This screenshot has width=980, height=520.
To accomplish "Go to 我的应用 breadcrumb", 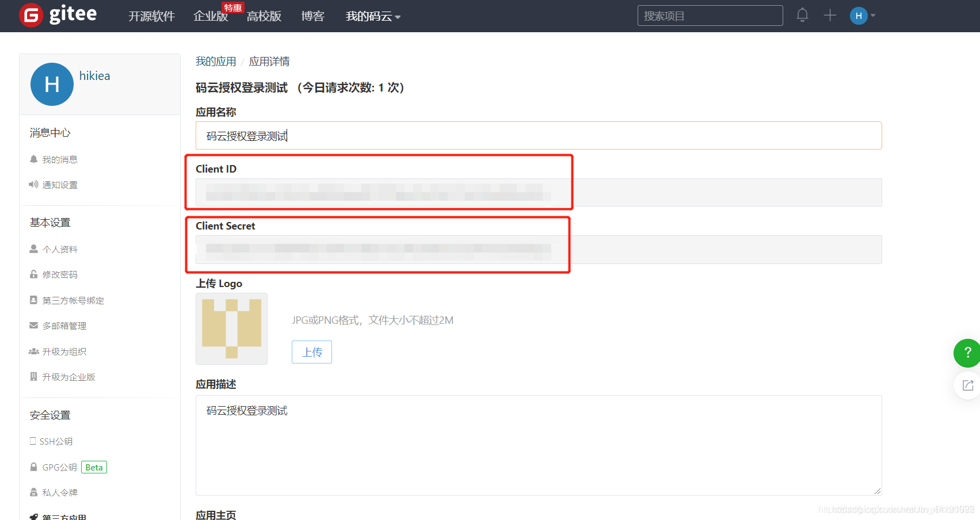I will point(216,62).
